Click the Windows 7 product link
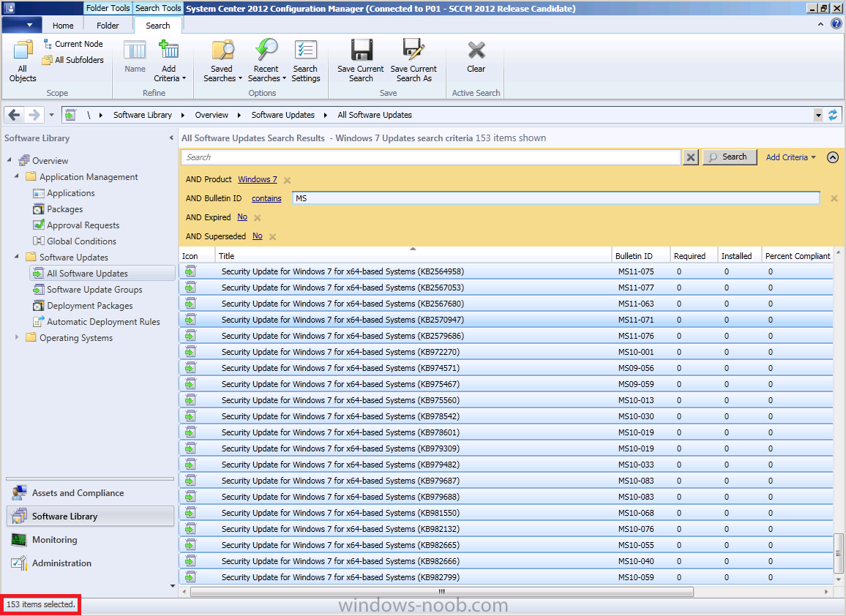Image resolution: width=846 pixels, height=616 pixels. 258,180
